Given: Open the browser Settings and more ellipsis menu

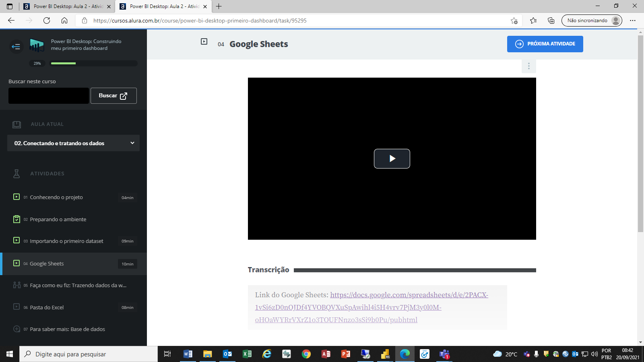Looking at the screenshot, I should click(x=633, y=21).
